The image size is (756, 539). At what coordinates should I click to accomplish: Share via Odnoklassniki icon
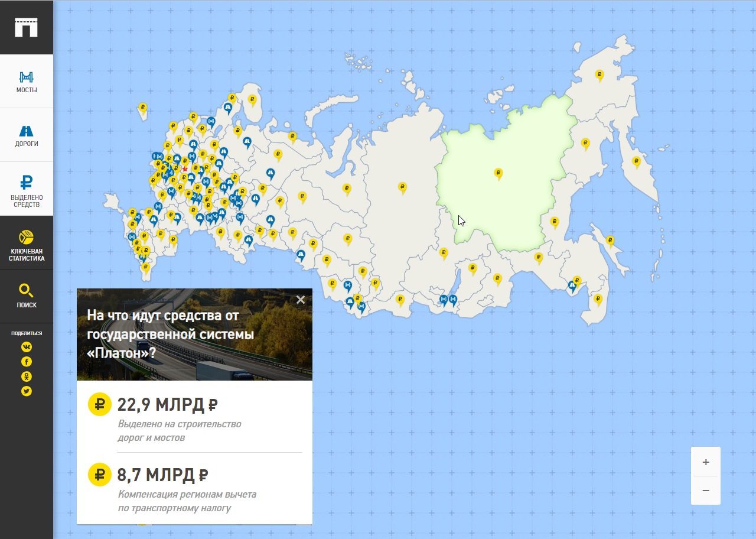coord(27,376)
